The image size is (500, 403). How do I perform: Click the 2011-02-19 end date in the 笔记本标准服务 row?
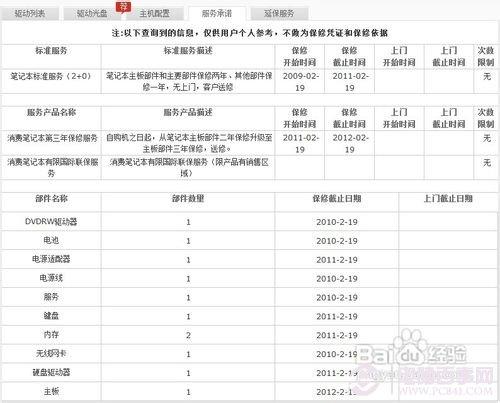click(350, 82)
